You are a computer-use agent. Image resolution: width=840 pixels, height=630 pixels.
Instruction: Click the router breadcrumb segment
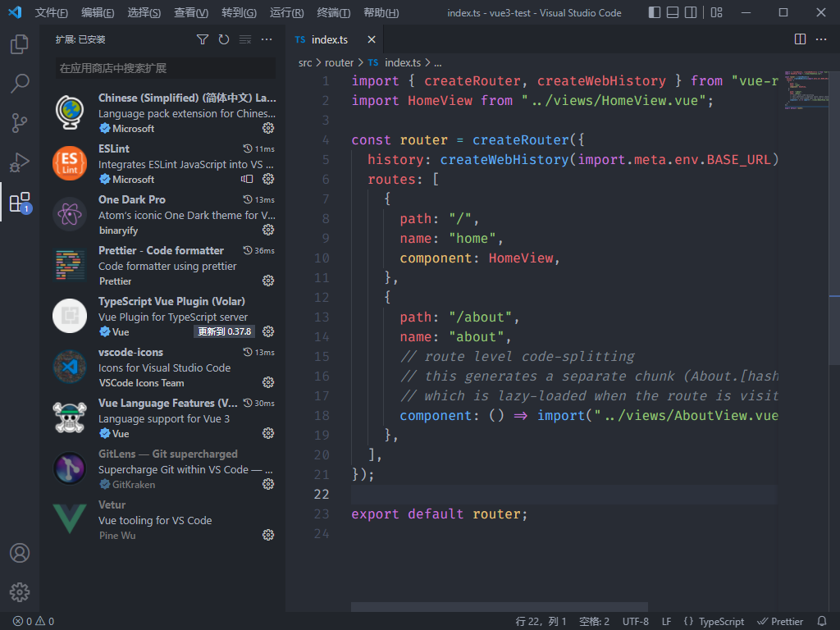coord(339,62)
